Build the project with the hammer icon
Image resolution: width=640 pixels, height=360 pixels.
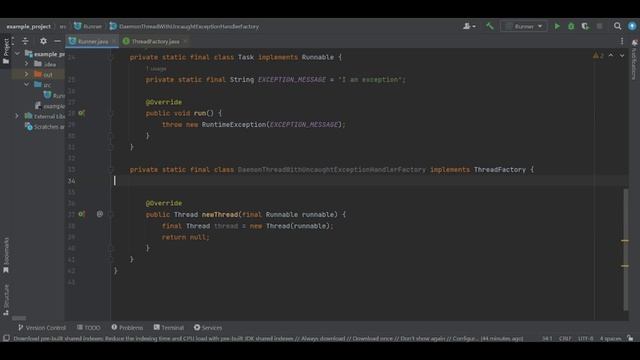tap(489, 27)
